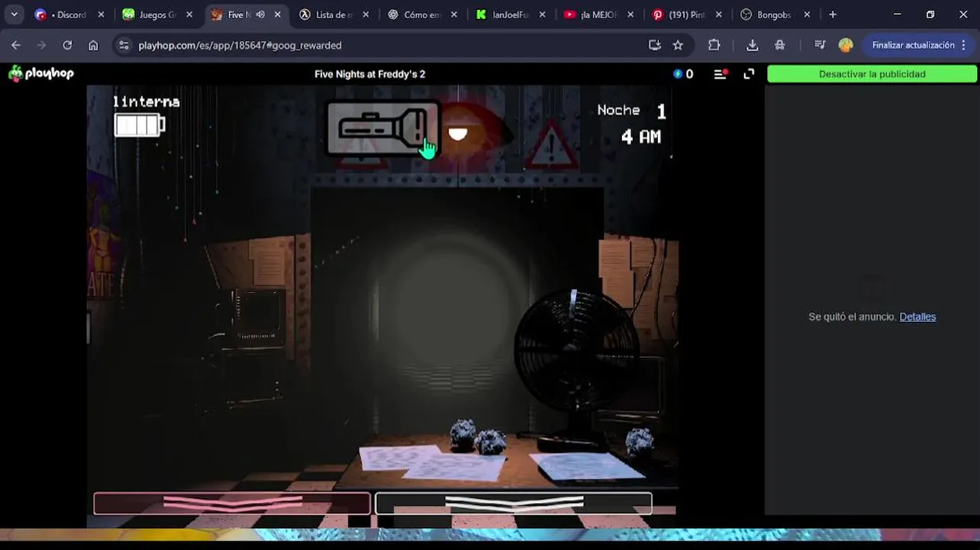The height and width of the screenshot is (550, 980).
Task: Click the incognito-style extension icon in toolbar
Action: 779,45
